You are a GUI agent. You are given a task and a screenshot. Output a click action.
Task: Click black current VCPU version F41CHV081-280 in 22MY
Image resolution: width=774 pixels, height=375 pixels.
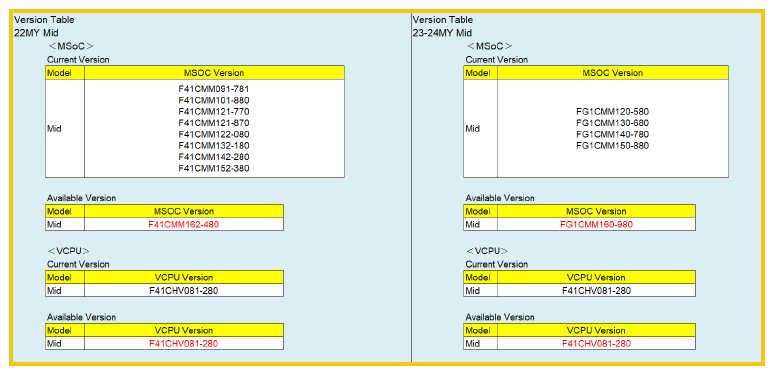tap(184, 291)
